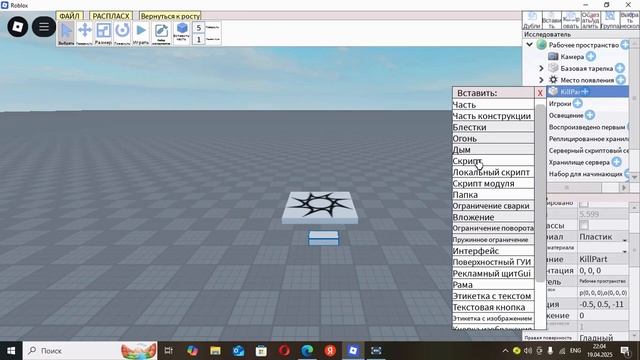This screenshot has width=640, height=360.
Task: Switch to the РАСПЛАСХ tab
Action: pyautogui.click(x=111, y=16)
